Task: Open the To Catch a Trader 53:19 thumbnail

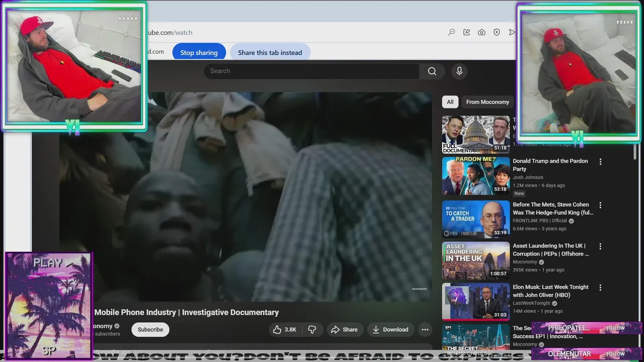Action: [x=476, y=219]
